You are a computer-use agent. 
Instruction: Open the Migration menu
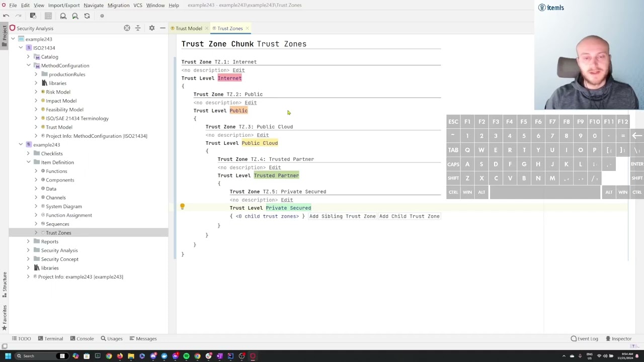[x=118, y=5]
